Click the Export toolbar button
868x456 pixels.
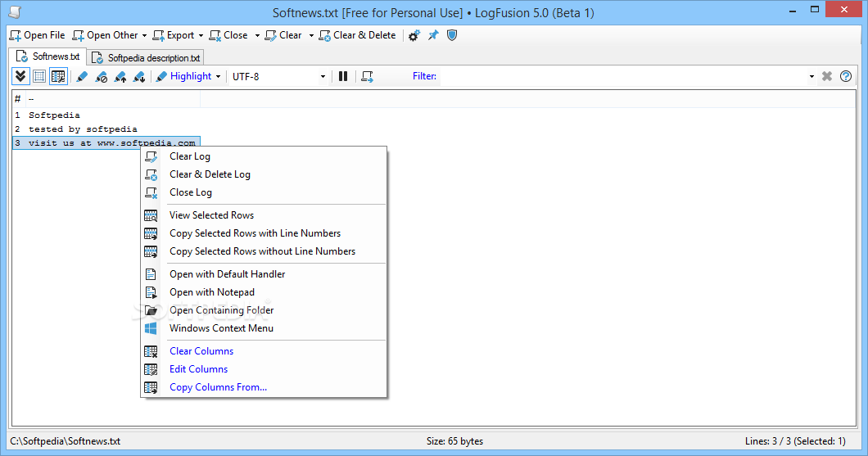click(174, 35)
